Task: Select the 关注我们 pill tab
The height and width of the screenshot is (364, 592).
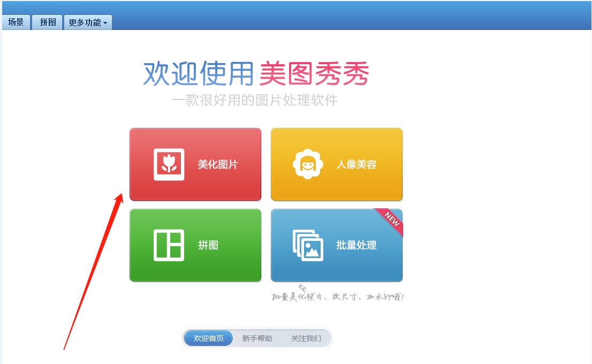Action: (x=306, y=338)
